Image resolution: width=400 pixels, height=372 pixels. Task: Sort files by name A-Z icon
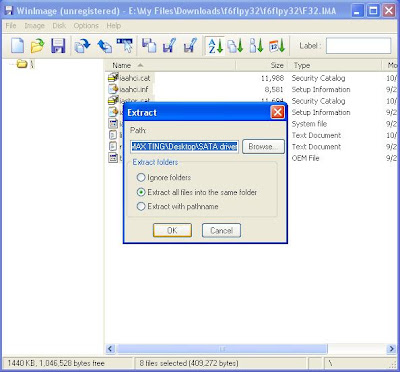pos(215,45)
